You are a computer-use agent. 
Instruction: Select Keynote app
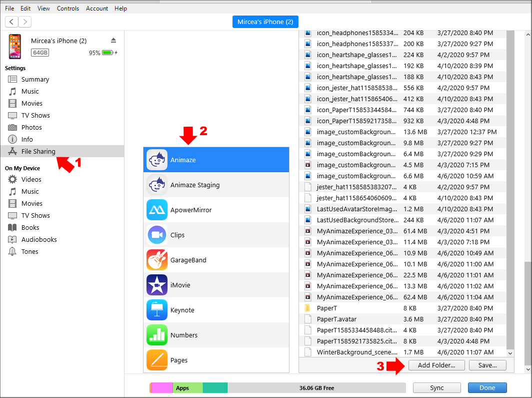pos(216,310)
